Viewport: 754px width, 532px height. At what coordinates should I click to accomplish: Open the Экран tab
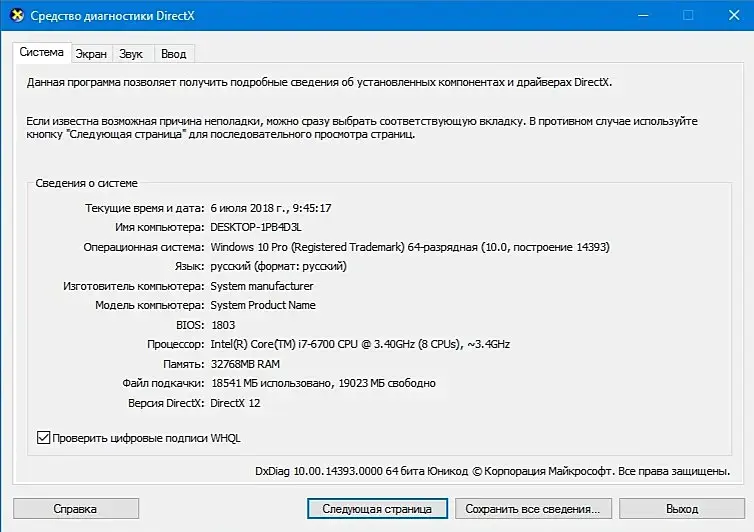91,54
